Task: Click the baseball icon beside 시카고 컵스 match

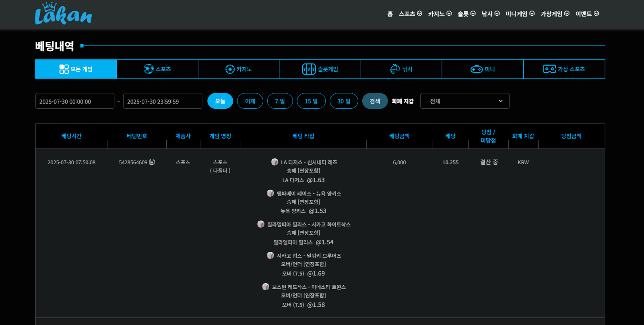Action: click(x=270, y=255)
